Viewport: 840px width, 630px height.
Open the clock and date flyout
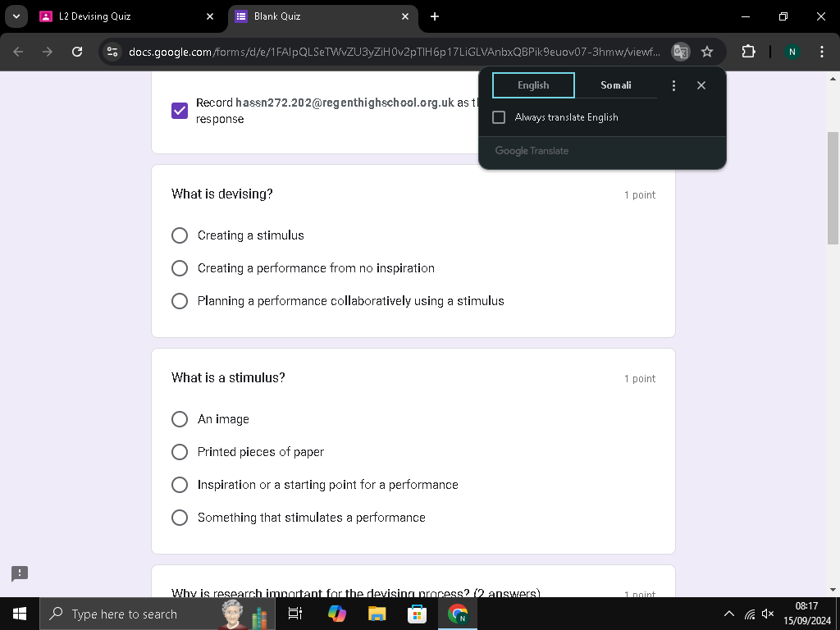coord(807,614)
